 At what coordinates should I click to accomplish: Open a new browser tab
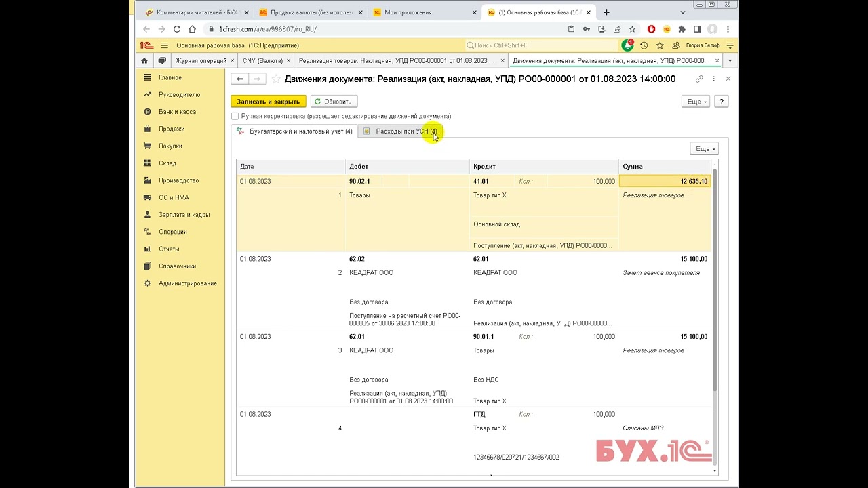click(606, 12)
